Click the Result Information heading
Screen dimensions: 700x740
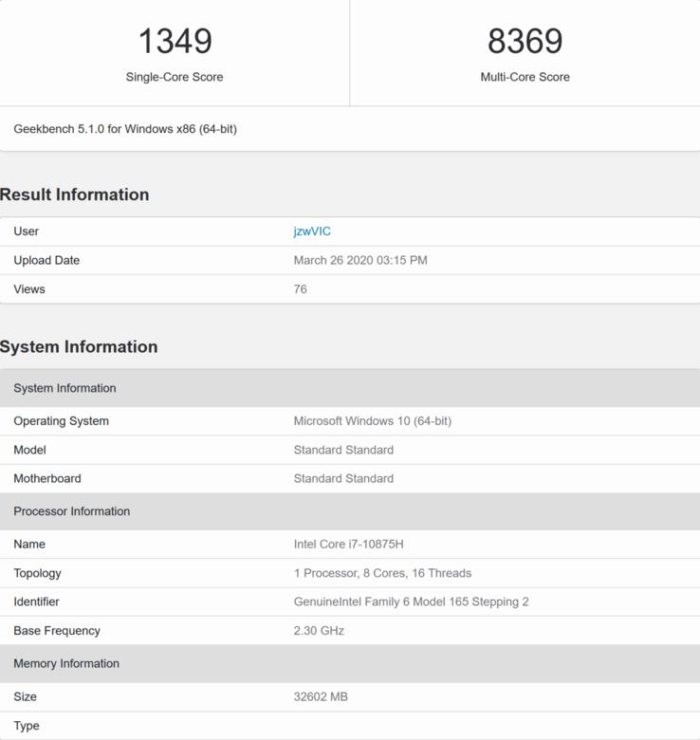click(75, 194)
